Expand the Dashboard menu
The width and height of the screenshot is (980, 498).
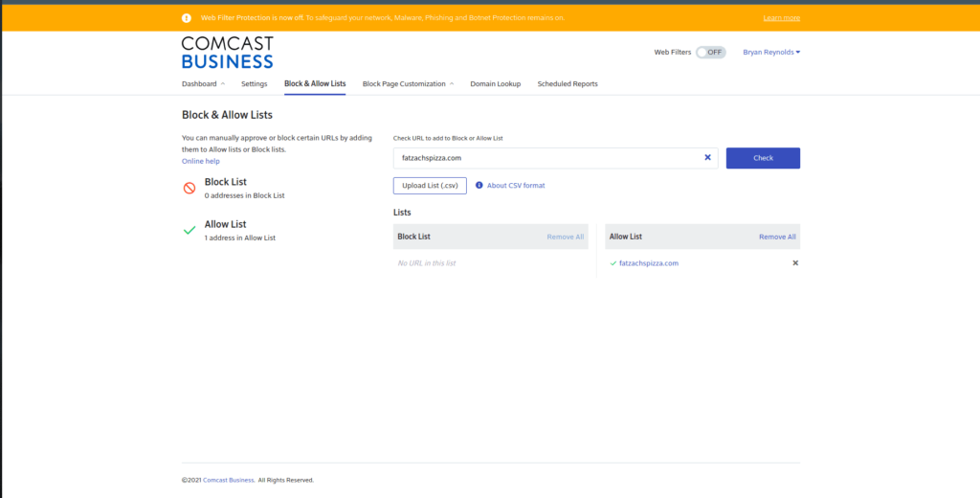(x=203, y=84)
